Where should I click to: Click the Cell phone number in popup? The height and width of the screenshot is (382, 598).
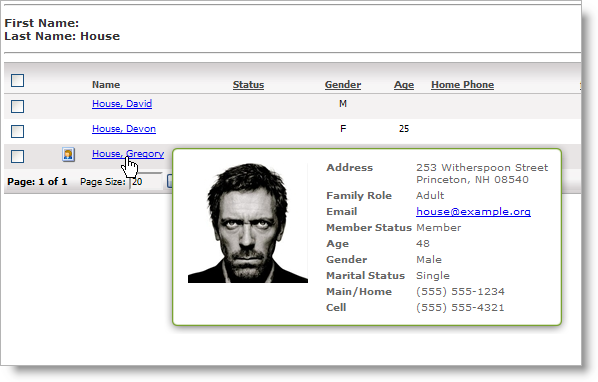point(460,308)
